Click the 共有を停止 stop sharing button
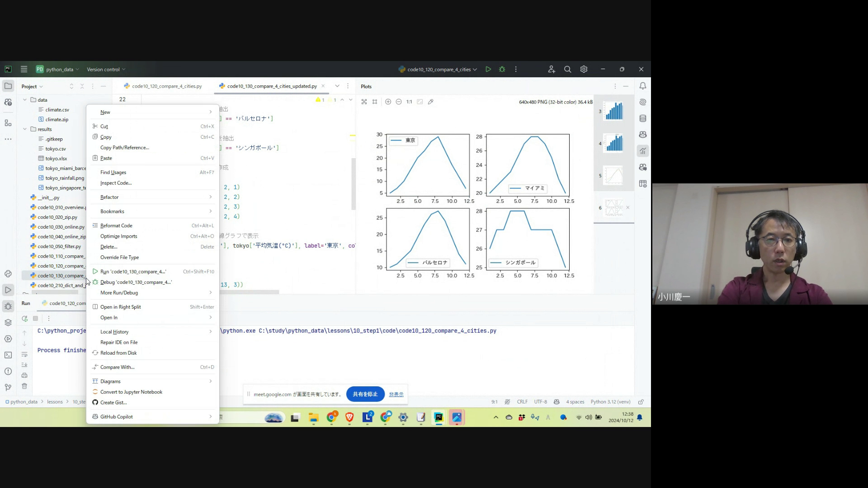 click(365, 394)
